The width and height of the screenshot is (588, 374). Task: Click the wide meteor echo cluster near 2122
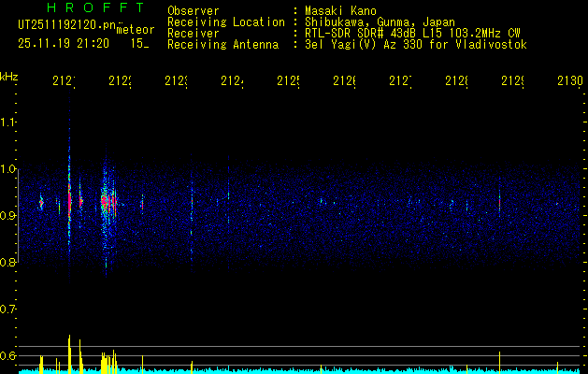pos(108,205)
